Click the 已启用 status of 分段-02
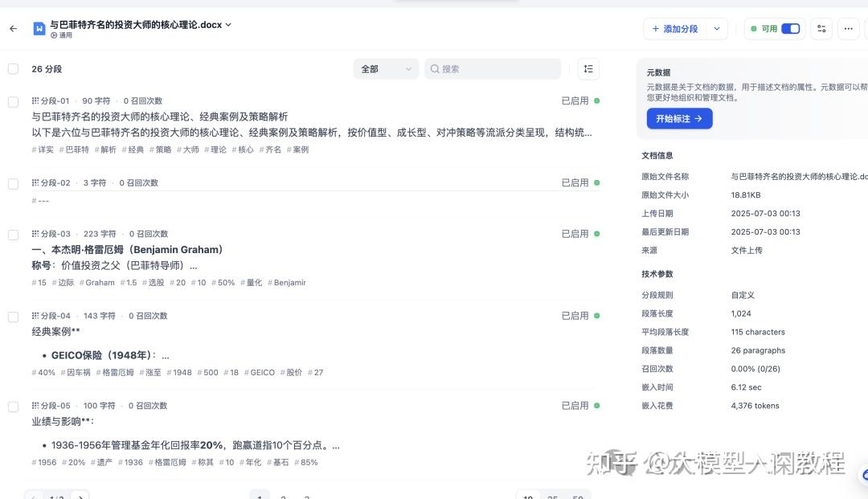Viewport: 868px width, 499px height. pos(580,182)
